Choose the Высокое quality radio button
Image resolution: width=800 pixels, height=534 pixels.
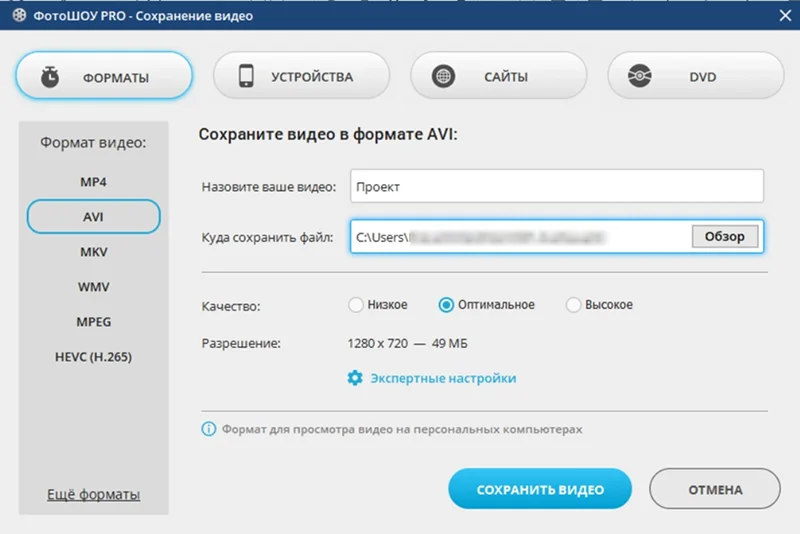click(x=574, y=305)
